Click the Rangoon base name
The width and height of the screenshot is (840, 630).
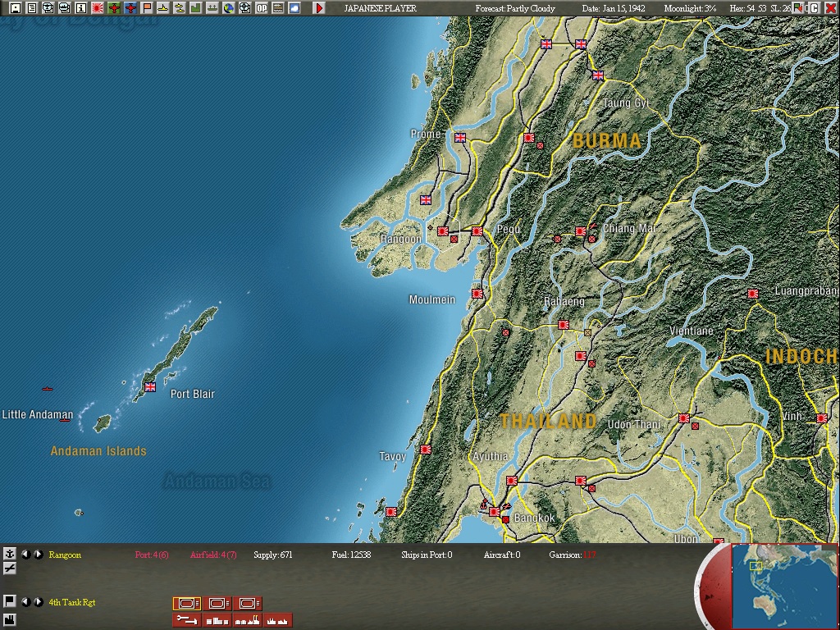[x=65, y=555]
